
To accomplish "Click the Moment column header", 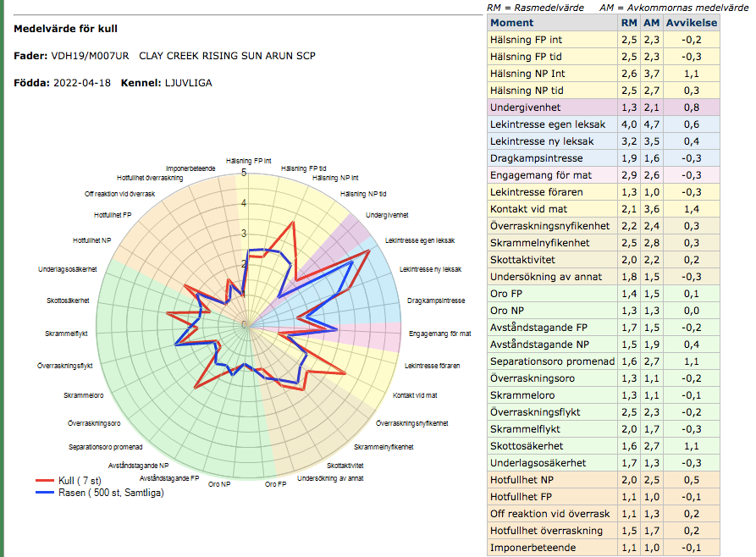I will pos(512,22).
